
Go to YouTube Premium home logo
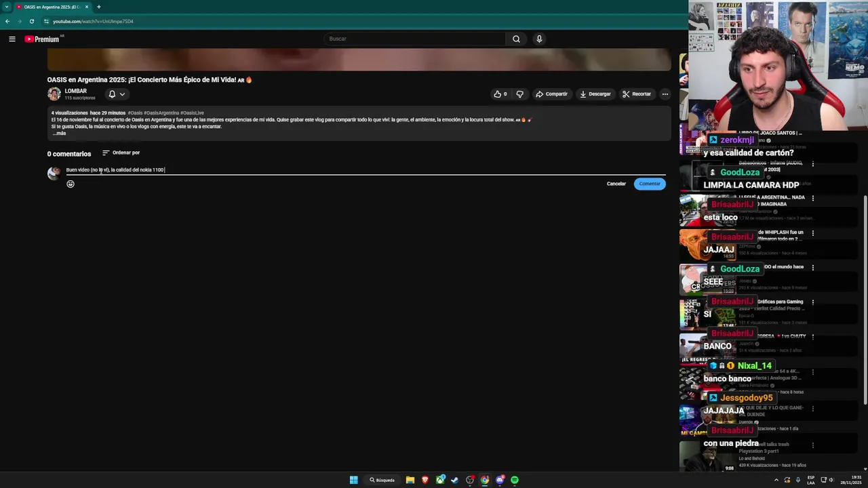coord(43,39)
